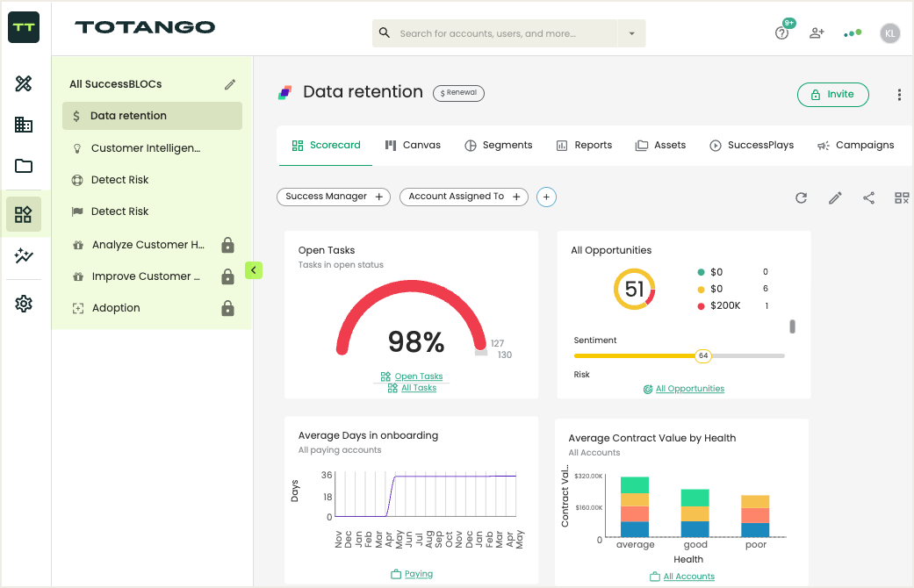Viewport: 914px width, 588px height.
Task: Click the plus on Success Manager filter
Action: [379, 197]
